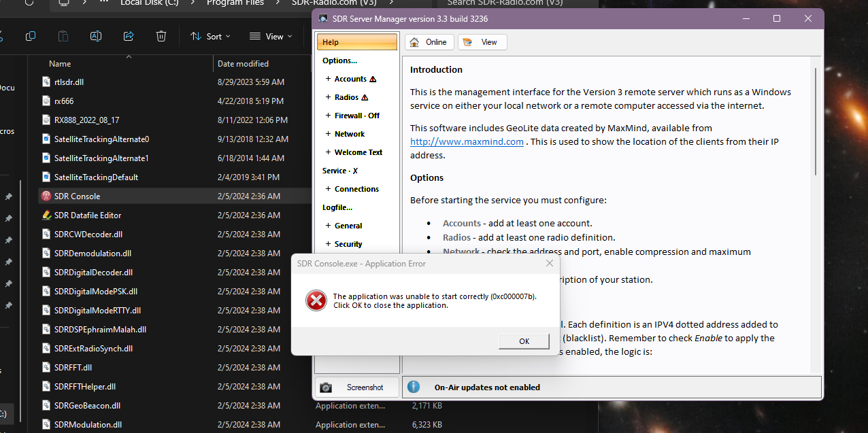This screenshot has height=433, width=868.
Task: Click the Screenshot camera icon
Action: (x=325, y=386)
